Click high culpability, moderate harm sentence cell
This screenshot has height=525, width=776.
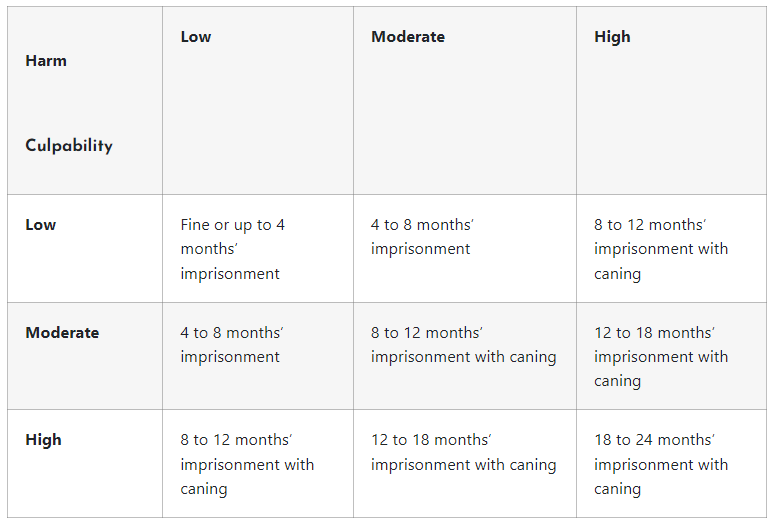[x=463, y=452]
